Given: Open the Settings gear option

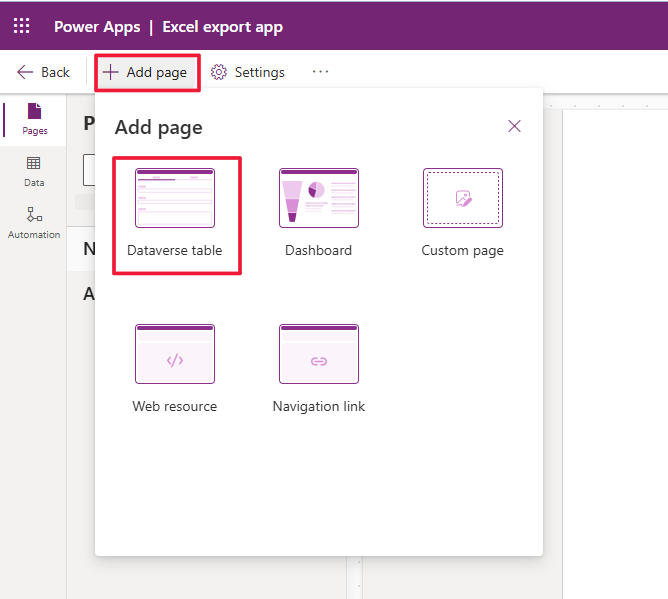Looking at the screenshot, I should (x=248, y=72).
